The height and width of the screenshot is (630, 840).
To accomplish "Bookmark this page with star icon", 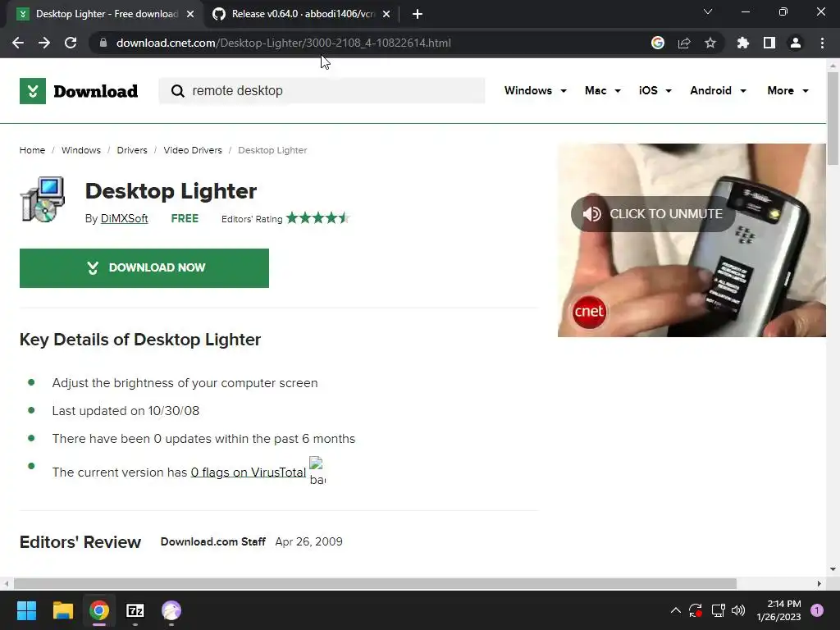I will click(x=710, y=43).
